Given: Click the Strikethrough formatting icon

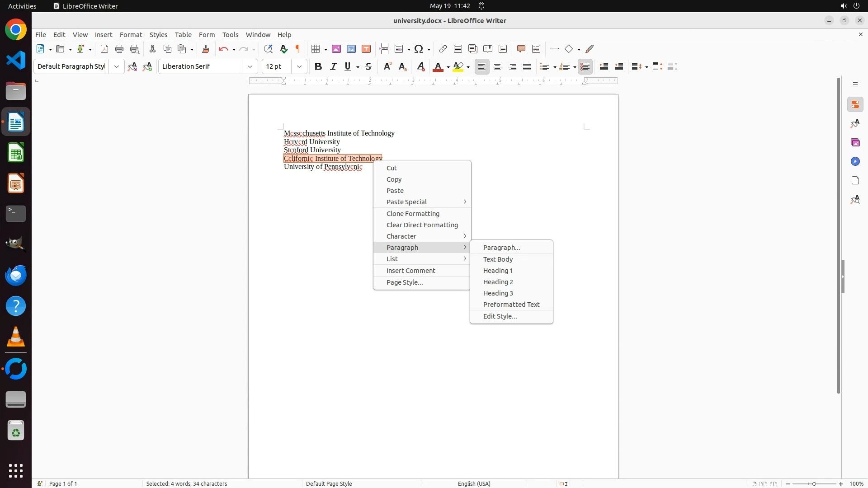Looking at the screenshot, I should [368, 66].
